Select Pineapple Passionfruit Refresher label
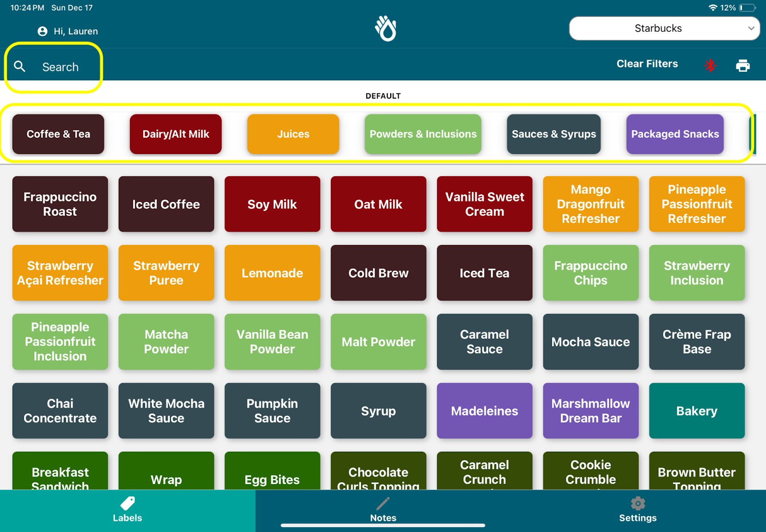Image resolution: width=766 pixels, height=532 pixels. pyautogui.click(x=697, y=204)
